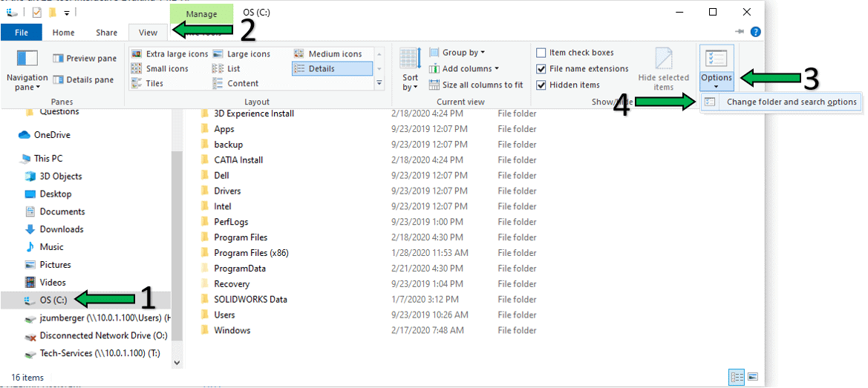Select OneDrive in navigation pane
The height and width of the screenshot is (388, 868).
[x=45, y=135]
